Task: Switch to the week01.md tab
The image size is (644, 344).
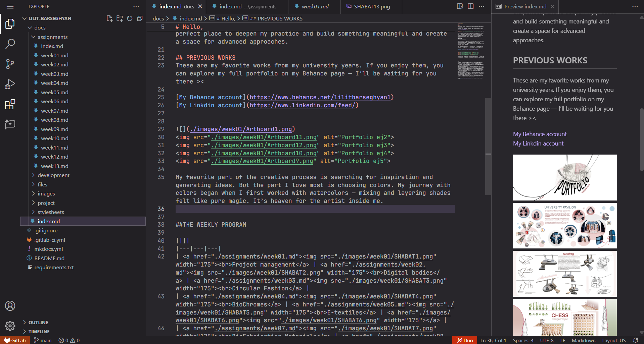Action: [315, 6]
